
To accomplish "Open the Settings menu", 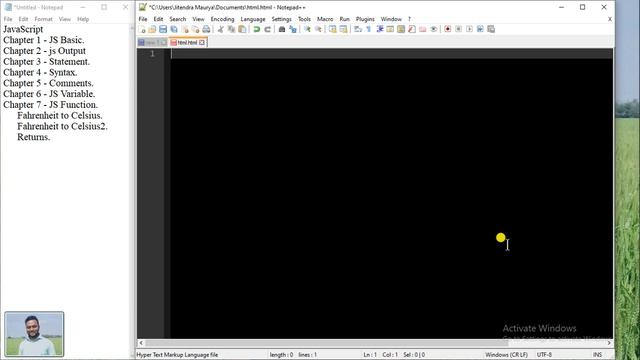I will tap(282, 19).
